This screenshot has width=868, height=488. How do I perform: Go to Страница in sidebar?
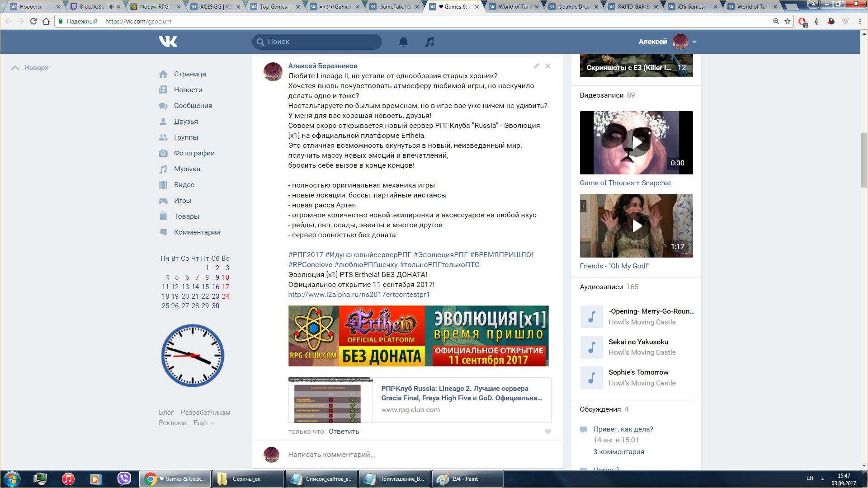pyautogui.click(x=190, y=74)
